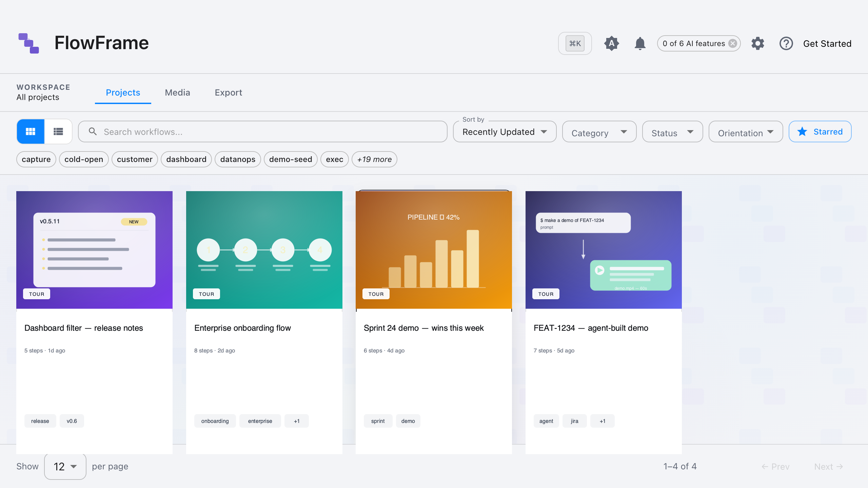868x488 pixels.
Task: Switch to the Media tab
Action: coord(177,93)
